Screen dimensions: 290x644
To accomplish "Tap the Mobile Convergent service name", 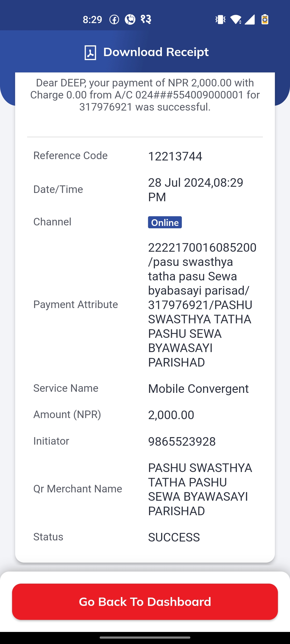I will (x=198, y=389).
